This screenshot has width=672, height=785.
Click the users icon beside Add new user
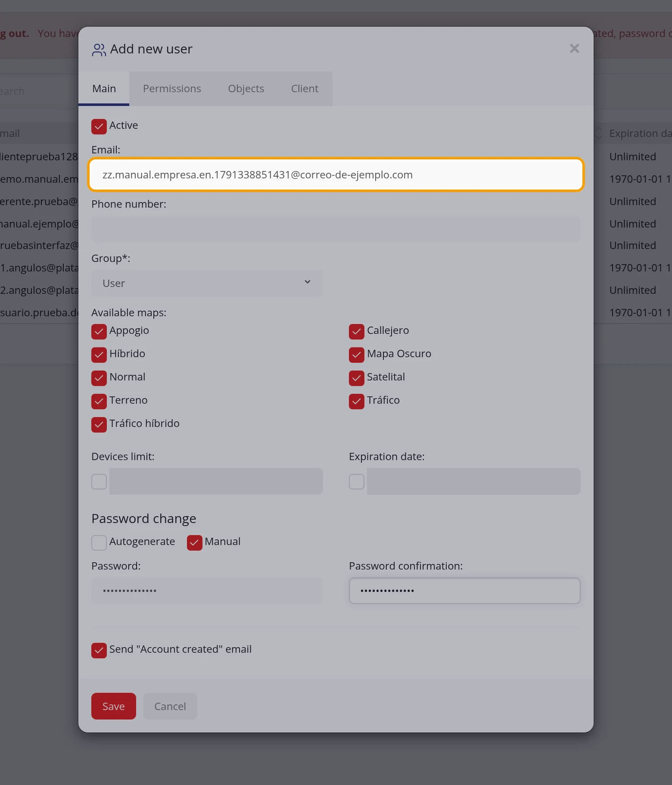[x=99, y=49]
